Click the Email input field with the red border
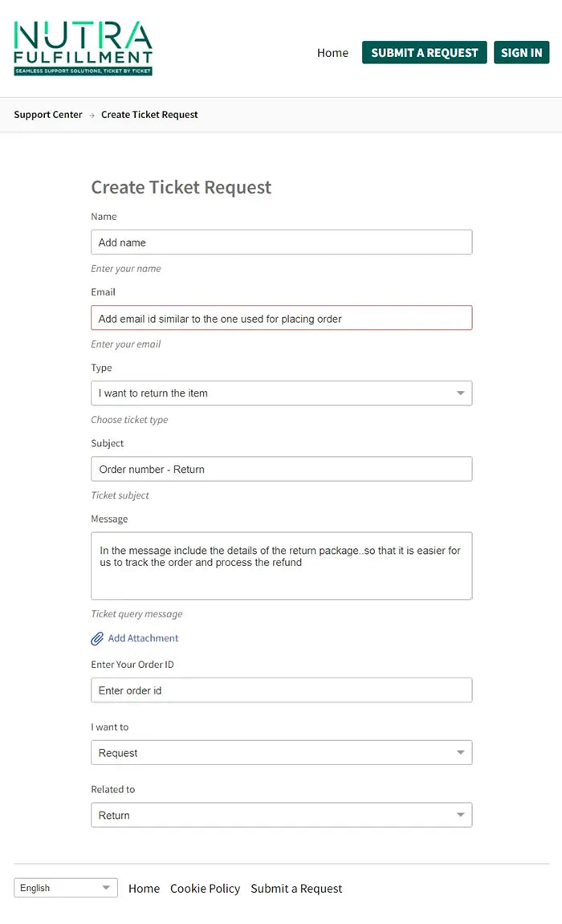562x924 pixels. coord(281,317)
